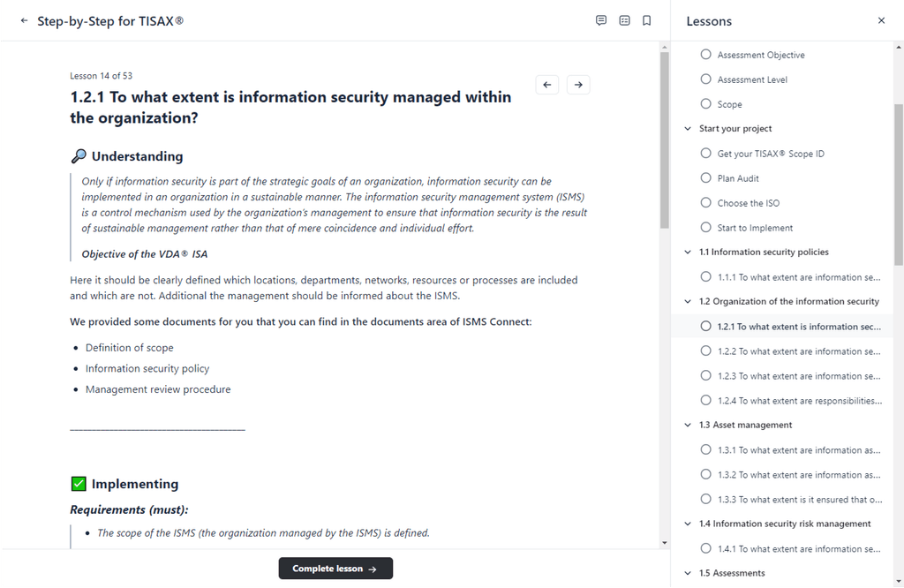Open the lesson checklist icon
Screen dimensions: 904x588
coord(624,20)
